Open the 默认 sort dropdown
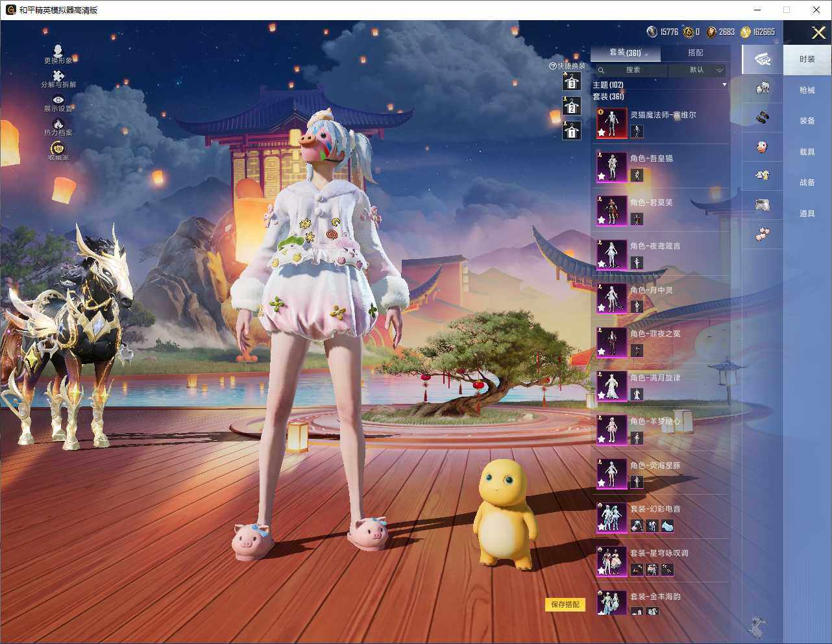 pos(698,70)
